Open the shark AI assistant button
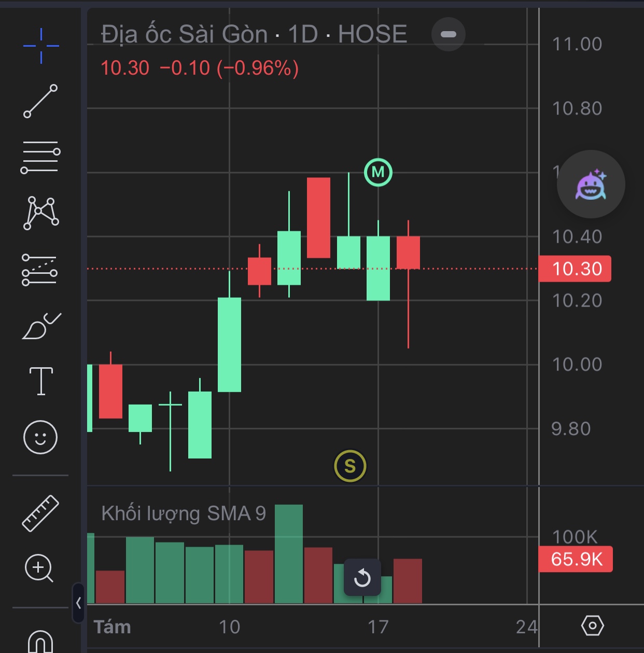 click(591, 184)
